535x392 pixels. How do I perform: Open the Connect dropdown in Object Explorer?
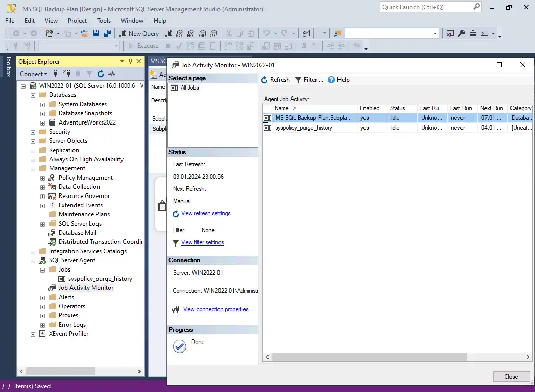click(34, 74)
